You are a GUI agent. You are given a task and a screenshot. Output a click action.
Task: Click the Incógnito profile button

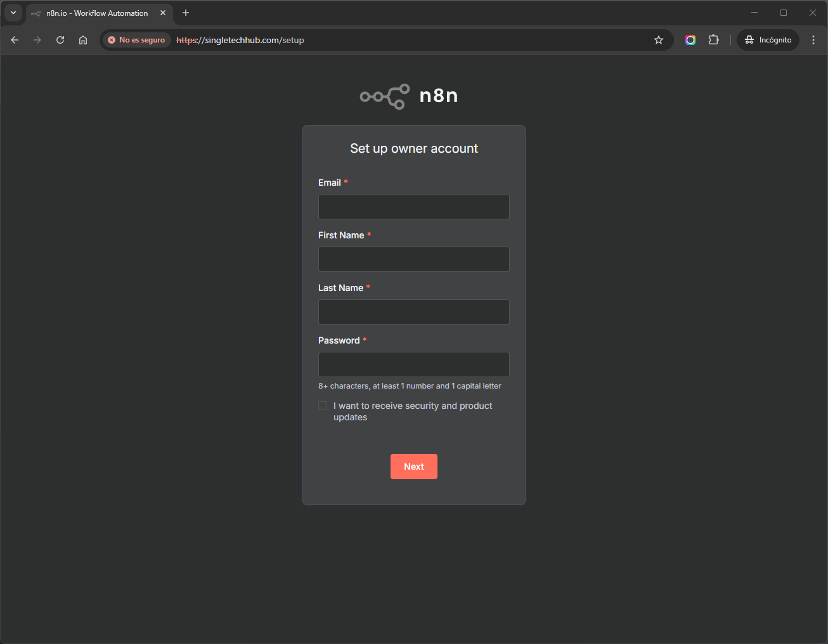point(768,40)
